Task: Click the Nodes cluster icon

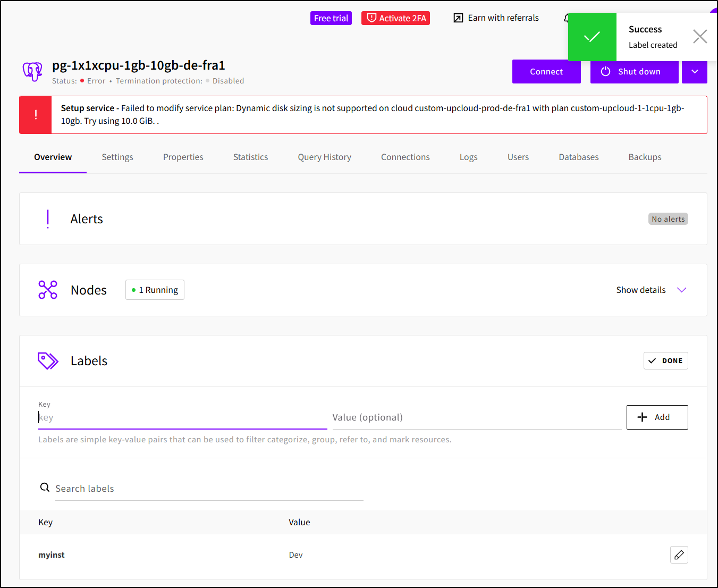Action: pos(48,290)
